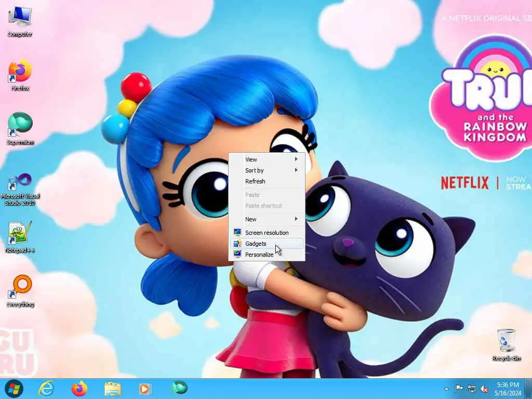The width and height of the screenshot is (532, 399).
Task: Select the Microsoft Visual Studio 2010 shortcut
Action: click(20, 189)
